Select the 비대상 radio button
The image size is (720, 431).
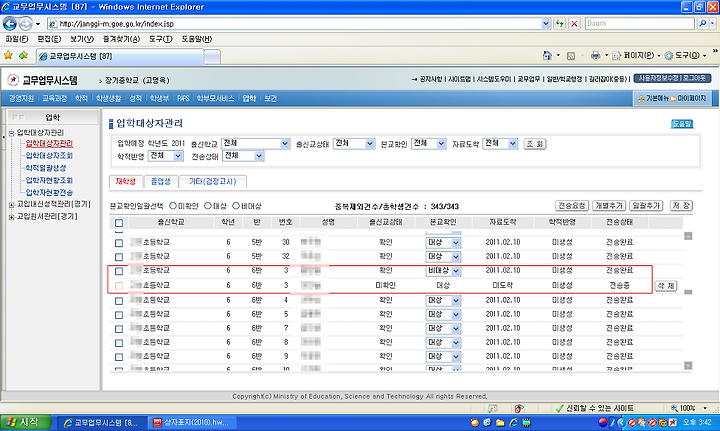(236, 206)
